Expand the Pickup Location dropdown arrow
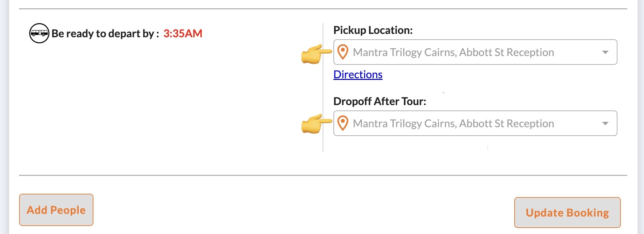644x234 pixels. click(605, 52)
